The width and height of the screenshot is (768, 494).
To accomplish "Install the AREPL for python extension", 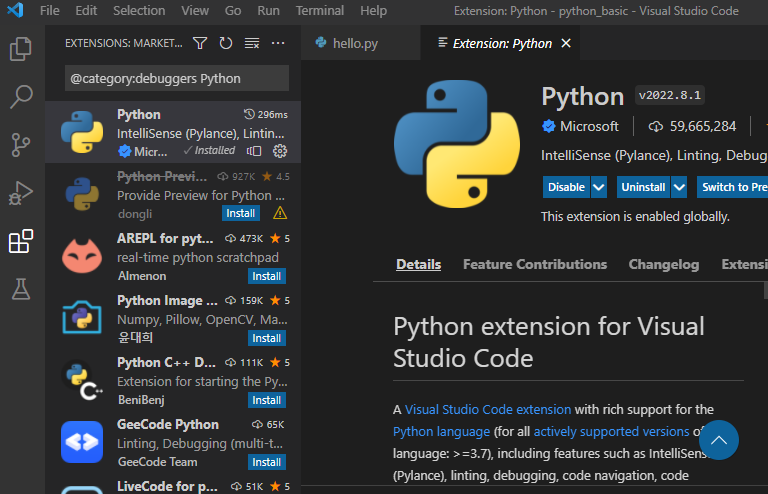I will point(266,276).
